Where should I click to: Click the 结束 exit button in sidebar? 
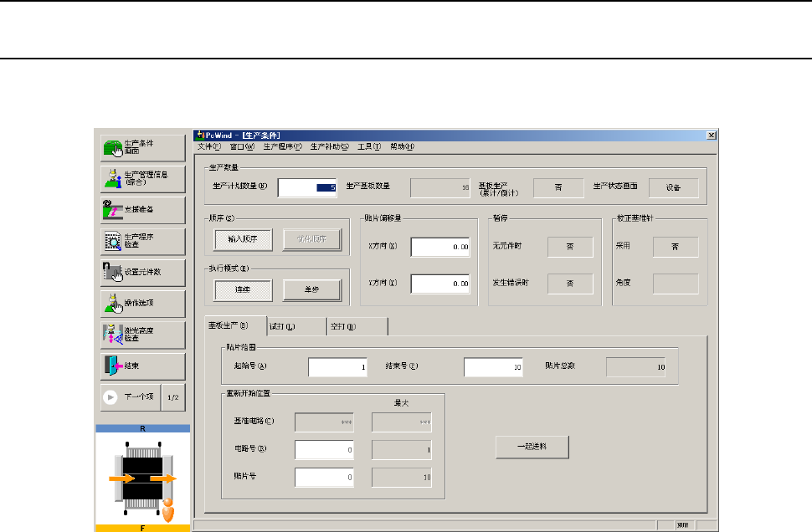click(143, 366)
